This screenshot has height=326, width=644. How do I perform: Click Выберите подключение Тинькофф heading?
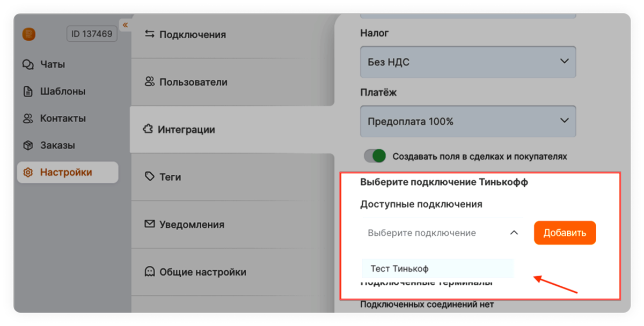click(x=444, y=182)
